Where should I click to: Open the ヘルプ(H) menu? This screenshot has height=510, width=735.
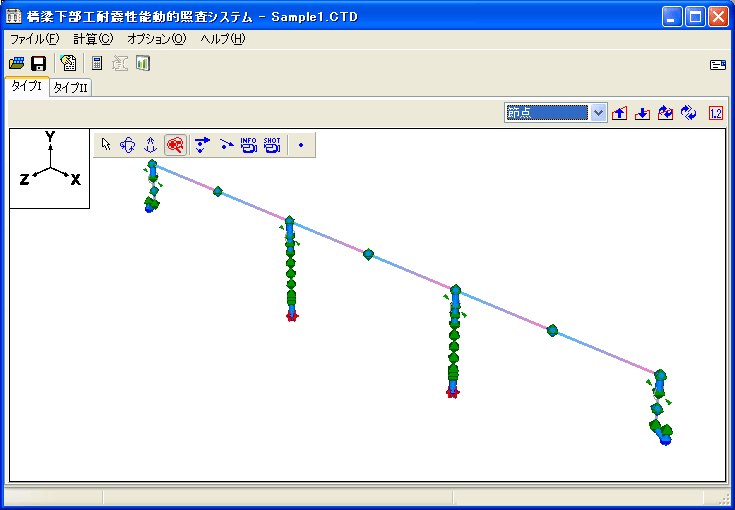(x=223, y=39)
